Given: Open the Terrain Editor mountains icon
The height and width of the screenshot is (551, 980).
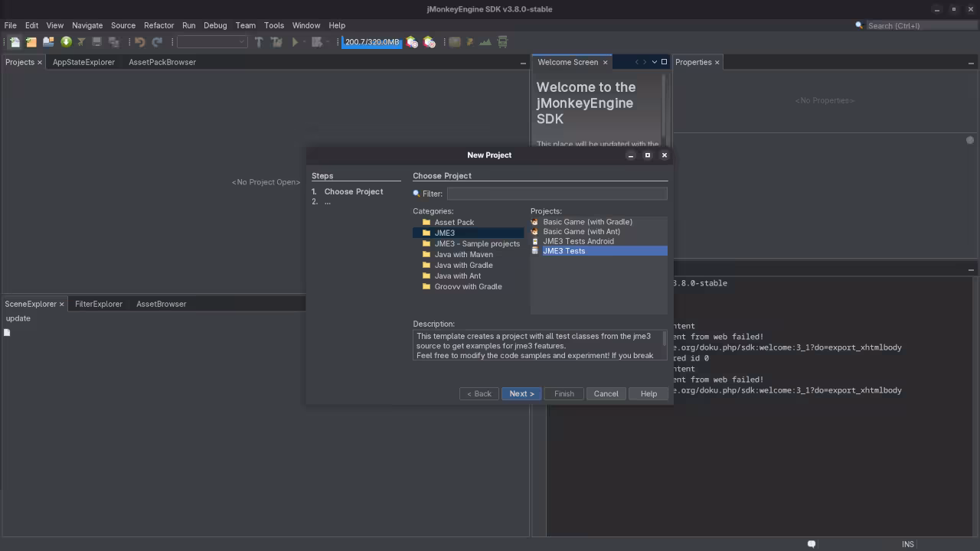Looking at the screenshot, I should [x=485, y=42].
